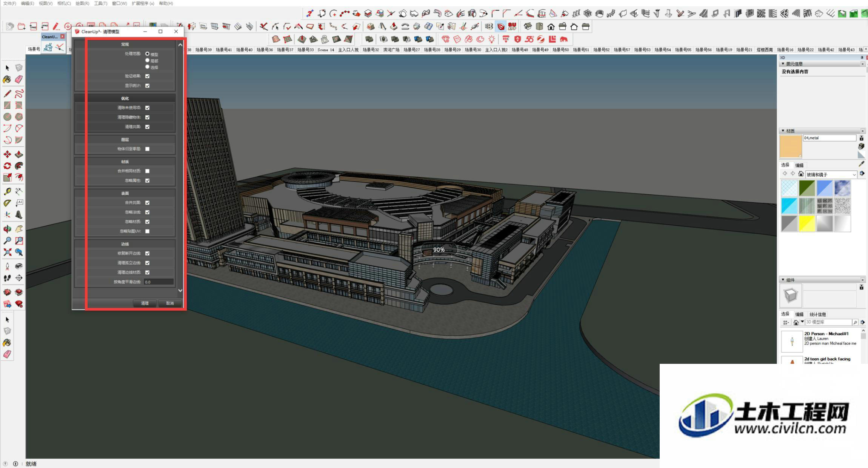Image resolution: width=868 pixels, height=468 pixels.
Task: Select the Zoom magnifier tool
Action: coord(7,240)
